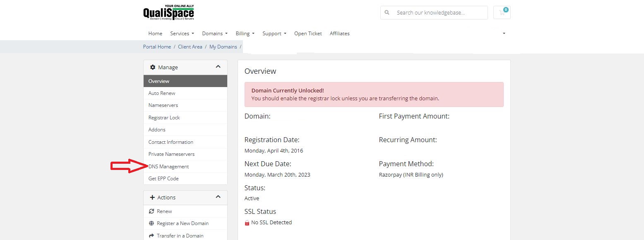Expand the Support dropdown
The width and height of the screenshot is (644, 240).
point(274,34)
